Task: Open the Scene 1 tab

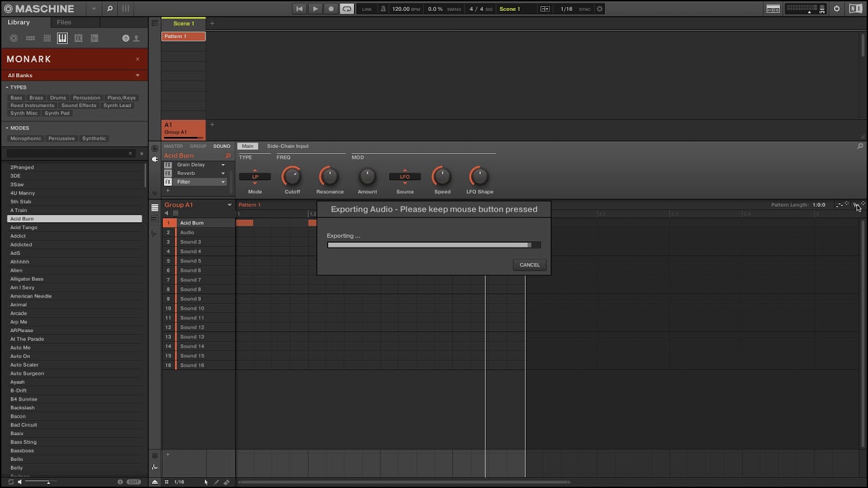Action: 183,24
